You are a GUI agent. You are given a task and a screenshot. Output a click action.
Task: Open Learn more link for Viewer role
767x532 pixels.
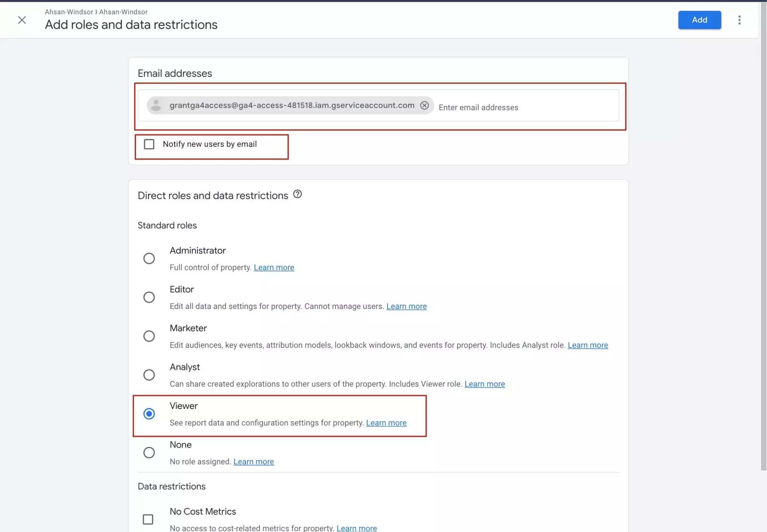tap(386, 423)
